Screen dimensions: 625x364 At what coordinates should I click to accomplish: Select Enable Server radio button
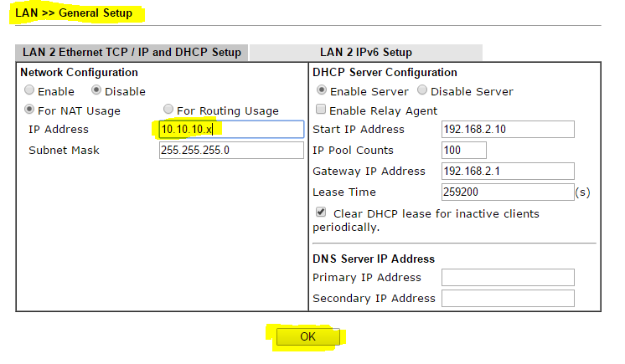[x=321, y=91]
